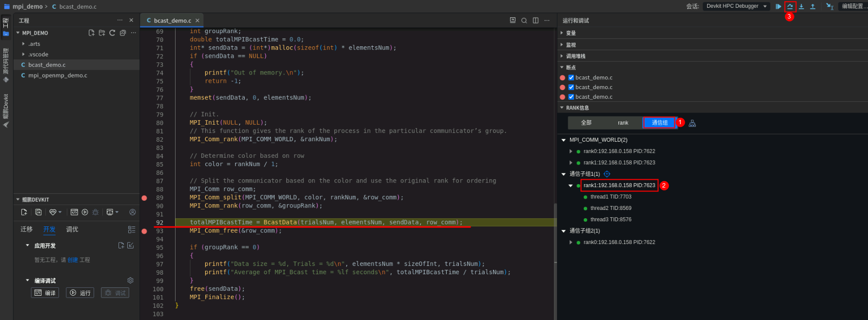
Task: Click the 创建 link to create project
Action: [73, 260]
